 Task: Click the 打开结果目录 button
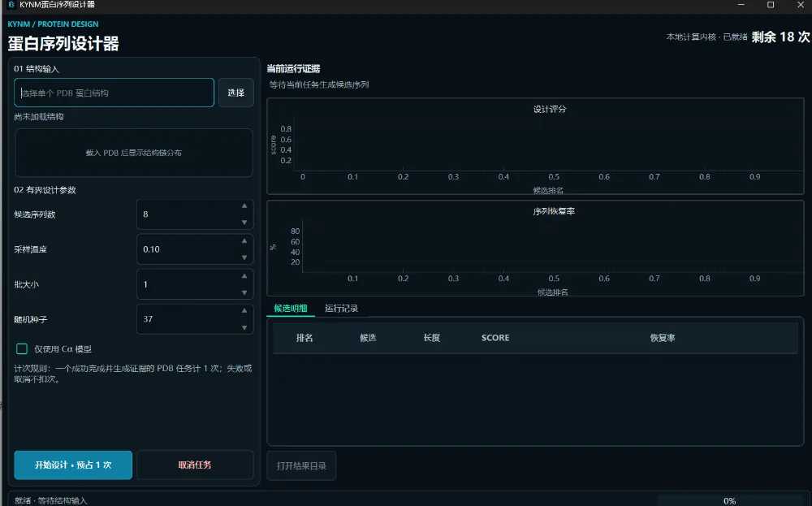(x=301, y=465)
